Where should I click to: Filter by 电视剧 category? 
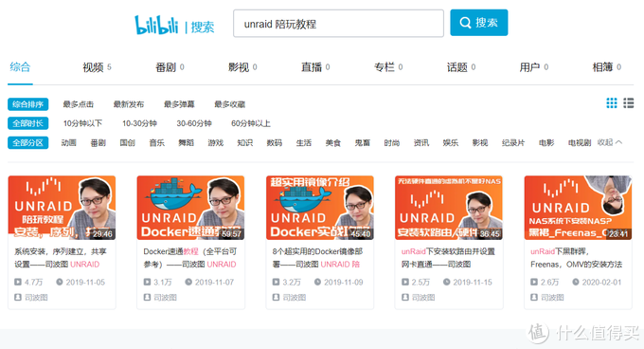tap(580, 142)
